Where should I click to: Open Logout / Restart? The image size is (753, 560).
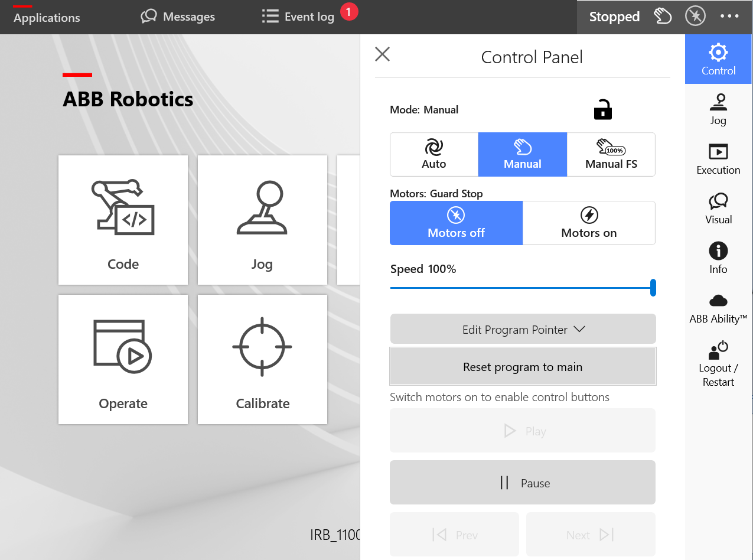[x=718, y=364]
